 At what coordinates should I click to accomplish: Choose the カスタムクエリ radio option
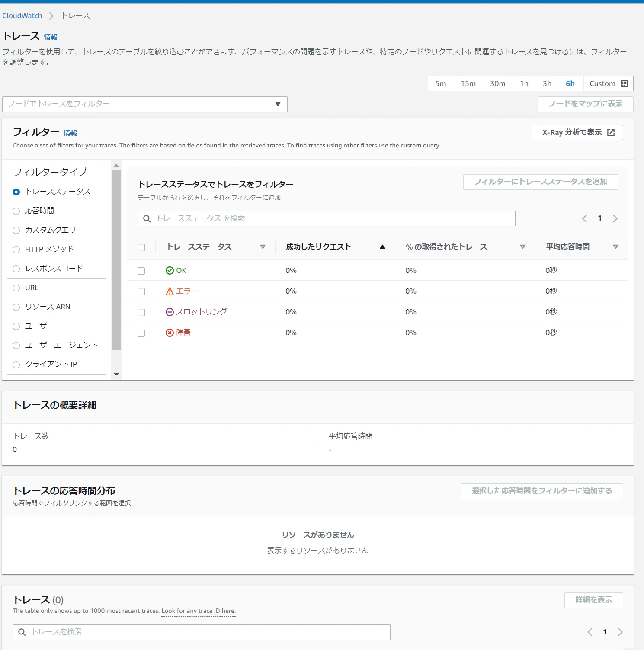click(16, 230)
